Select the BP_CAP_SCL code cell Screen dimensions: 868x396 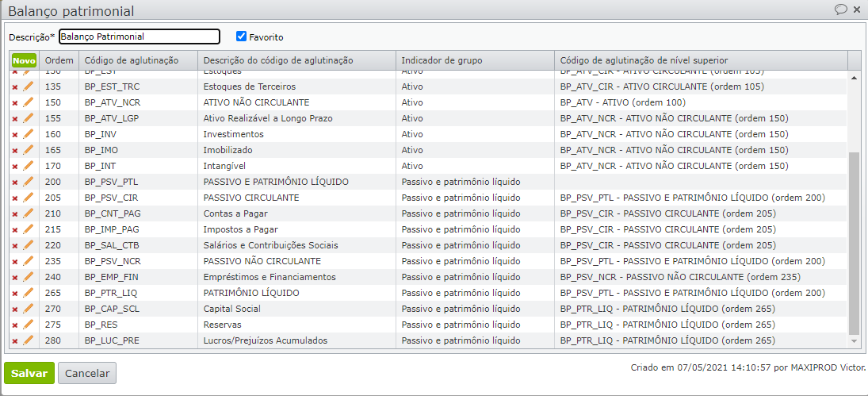[139, 309]
